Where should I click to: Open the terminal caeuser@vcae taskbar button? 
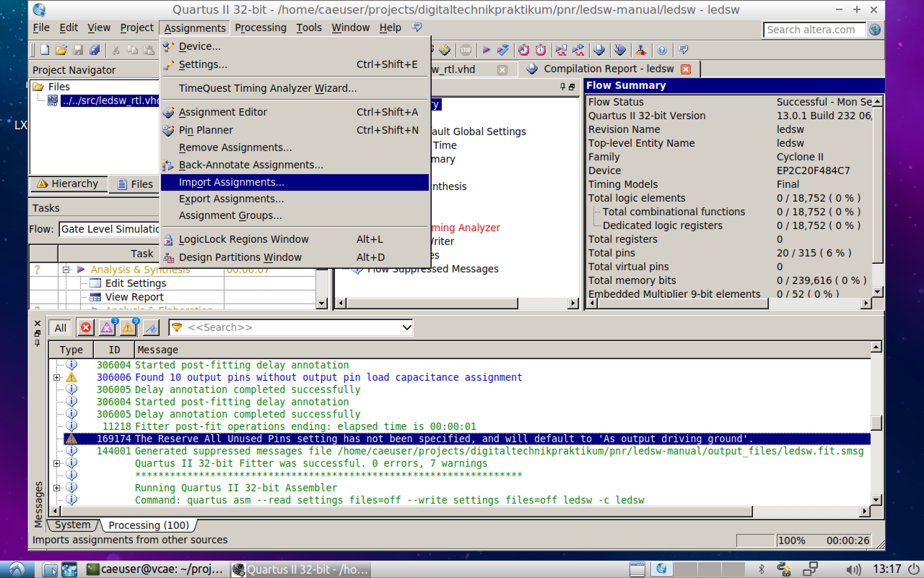[x=154, y=570]
